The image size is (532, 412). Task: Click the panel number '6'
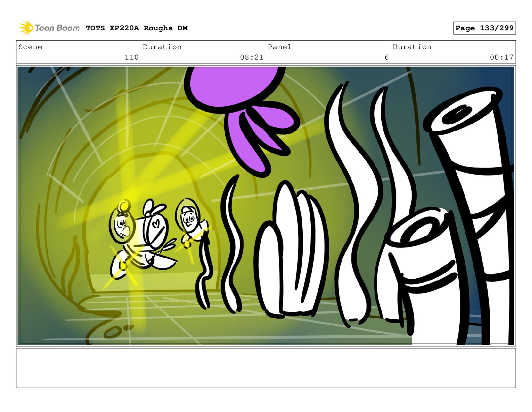(x=386, y=57)
